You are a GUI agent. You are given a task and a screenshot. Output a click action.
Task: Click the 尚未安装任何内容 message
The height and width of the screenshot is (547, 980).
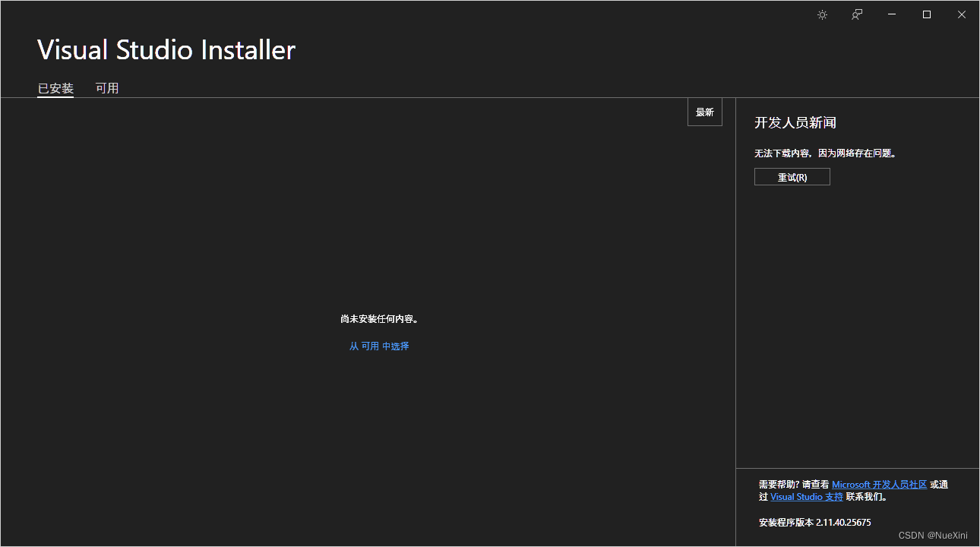pyautogui.click(x=379, y=319)
